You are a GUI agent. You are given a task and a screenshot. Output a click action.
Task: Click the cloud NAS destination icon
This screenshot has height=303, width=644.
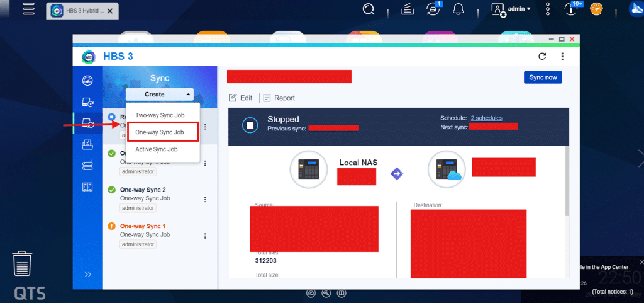pos(447,169)
